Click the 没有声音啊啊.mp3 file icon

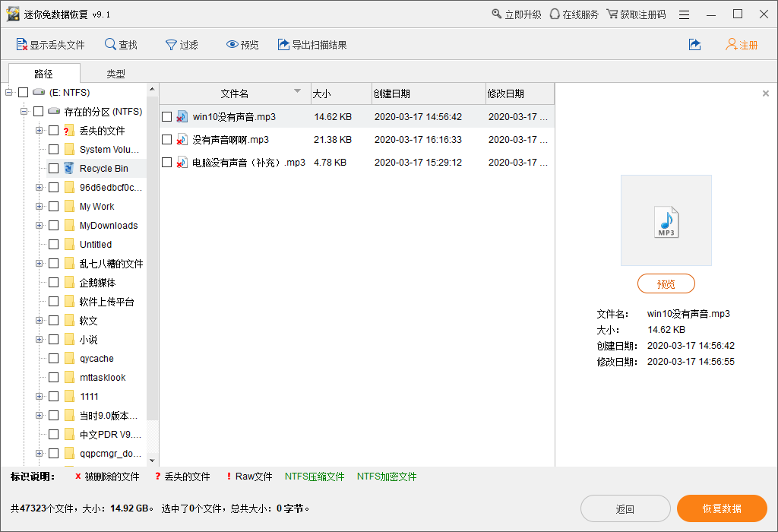182,139
